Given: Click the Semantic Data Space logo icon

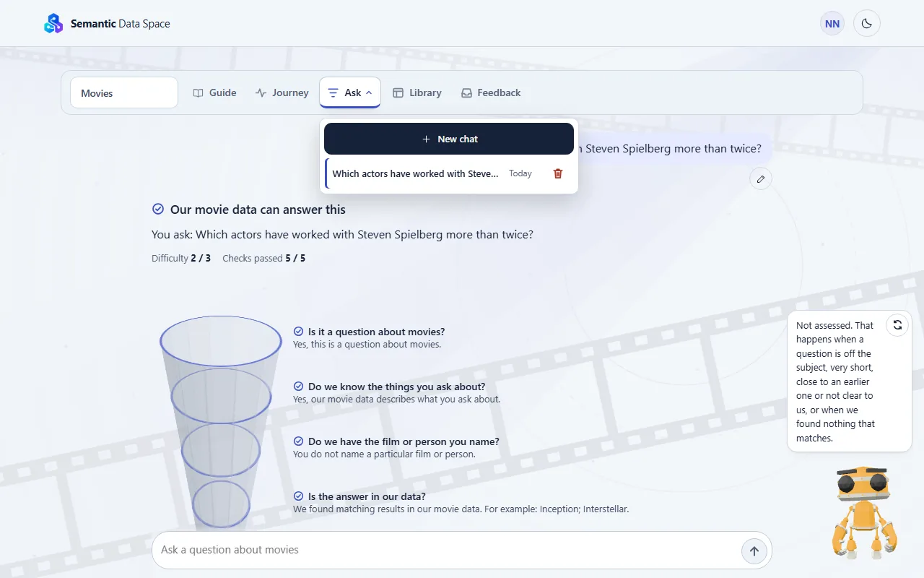Looking at the screenshot, I should click(53, 24).
